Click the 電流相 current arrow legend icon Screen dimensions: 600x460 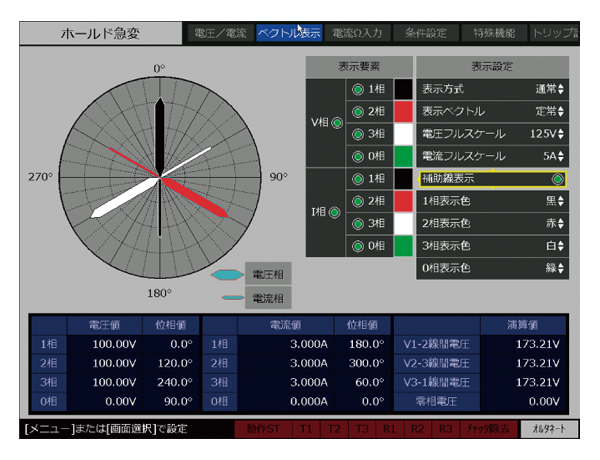pyautogui.click(x=229, y=298)
